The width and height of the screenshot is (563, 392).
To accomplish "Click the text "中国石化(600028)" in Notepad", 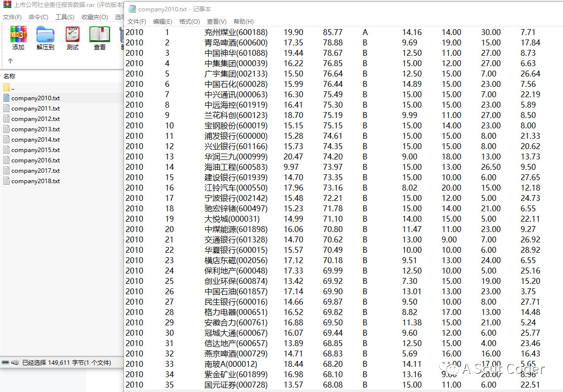I will pyautogui.click(x=236, y=84).
